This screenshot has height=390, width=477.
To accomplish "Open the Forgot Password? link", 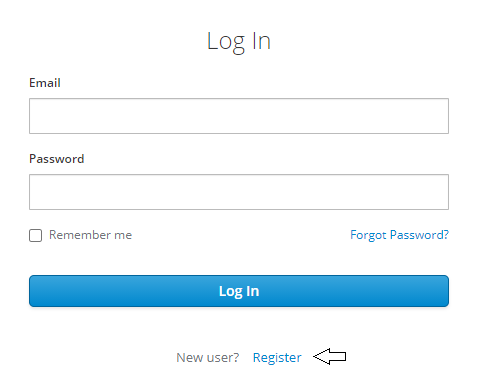I will [x=399, y=235].
